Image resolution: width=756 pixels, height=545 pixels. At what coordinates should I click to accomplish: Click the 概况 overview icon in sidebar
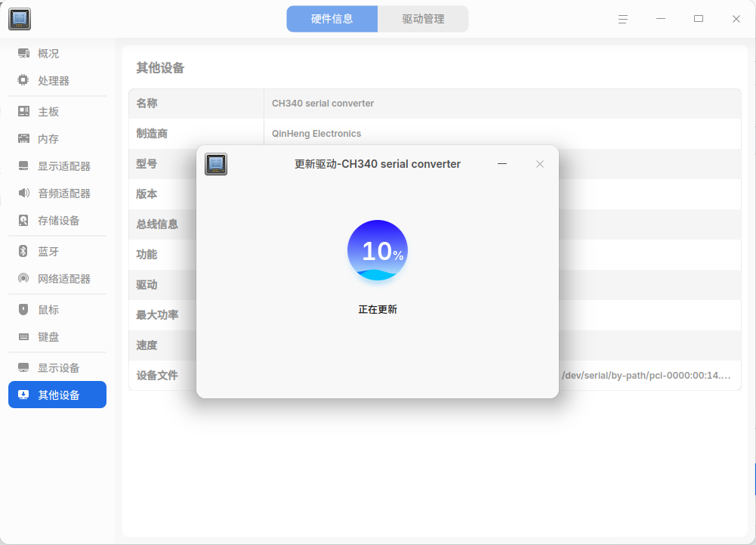[23, 53]
